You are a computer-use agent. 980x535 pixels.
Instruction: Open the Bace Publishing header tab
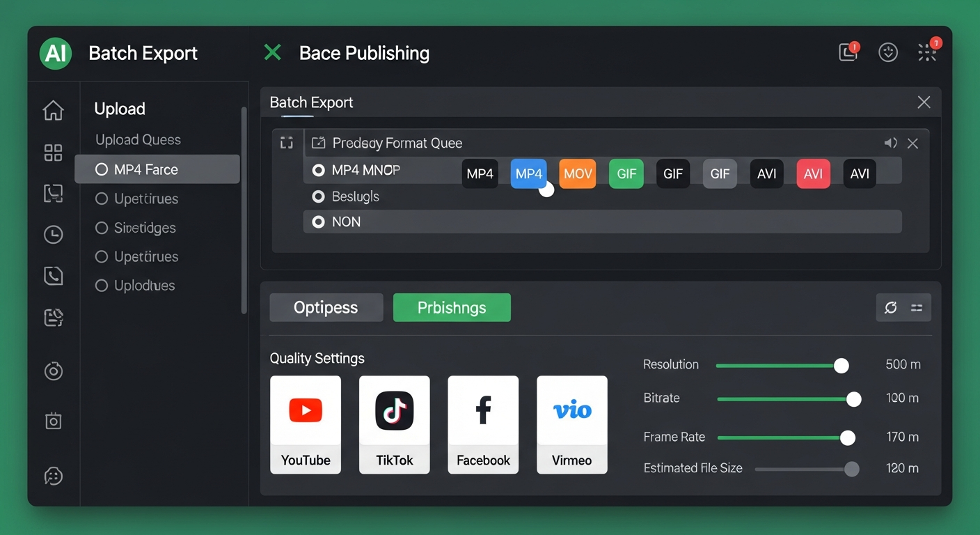click(x=364, y=53)
